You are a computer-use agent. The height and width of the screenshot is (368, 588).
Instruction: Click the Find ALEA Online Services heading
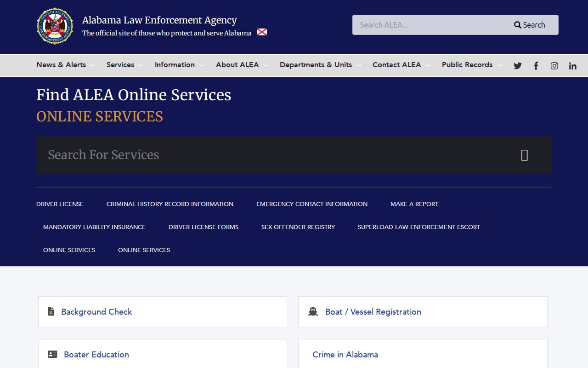pos(134,95)
